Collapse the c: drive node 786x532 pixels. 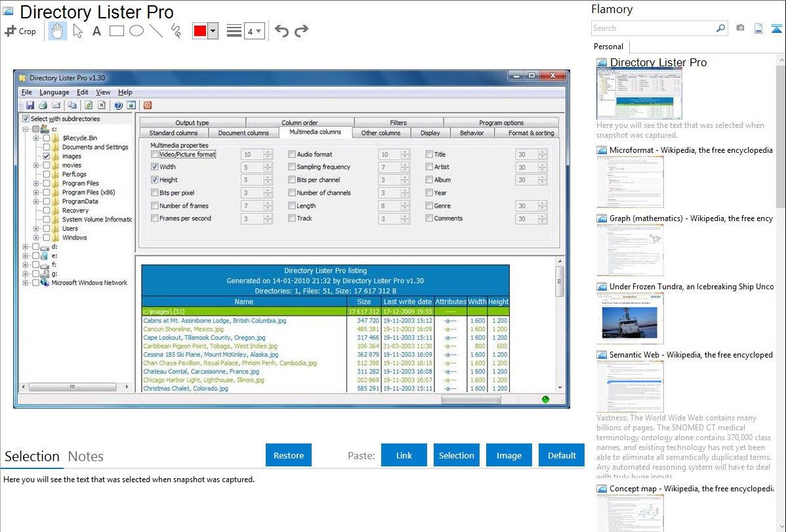tap(25, 129)
